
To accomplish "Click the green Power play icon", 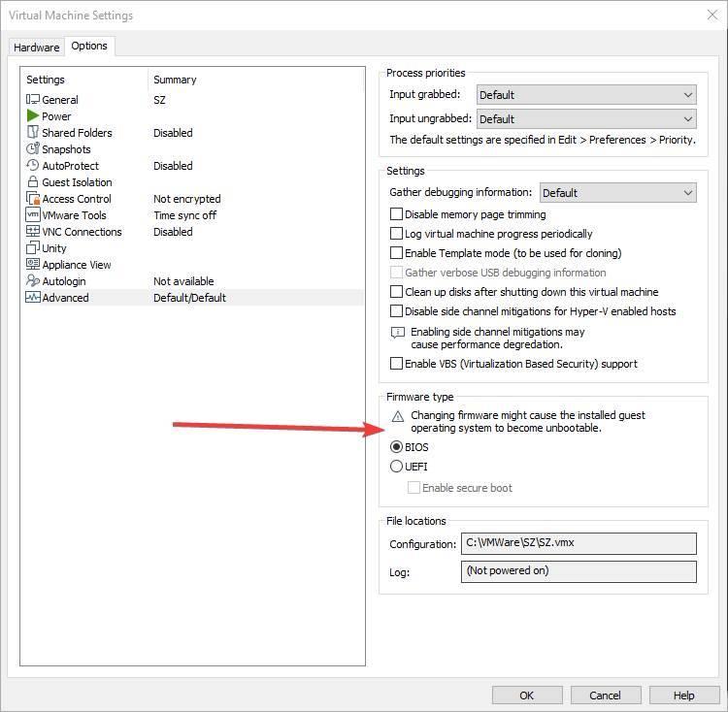I will pyautogui.click(x=32, y=115).
